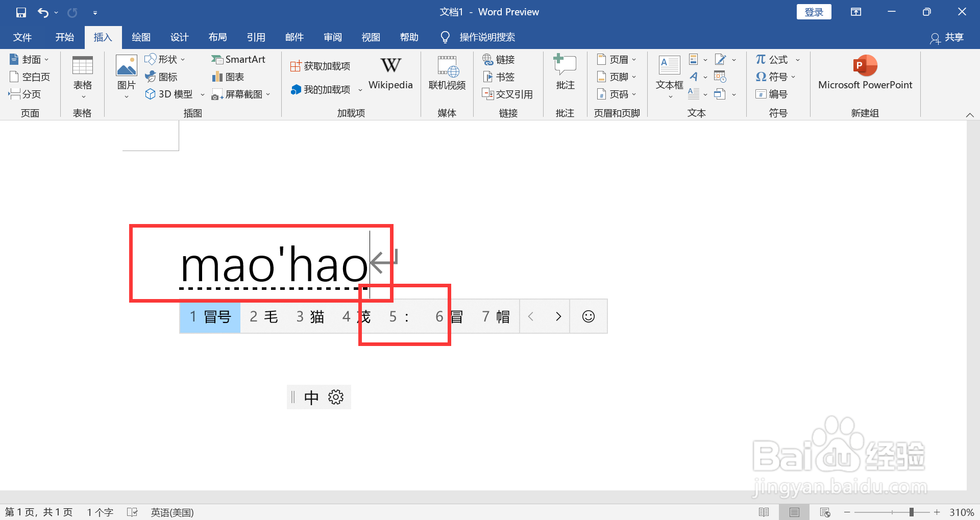Toggle Web Layout view in the status bar

[825, 512]
